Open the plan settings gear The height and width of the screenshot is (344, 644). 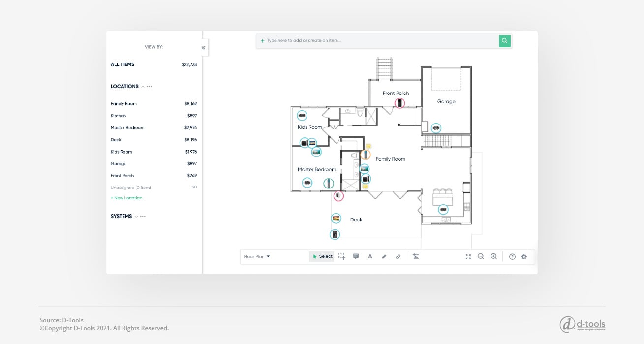pos(524,256)
